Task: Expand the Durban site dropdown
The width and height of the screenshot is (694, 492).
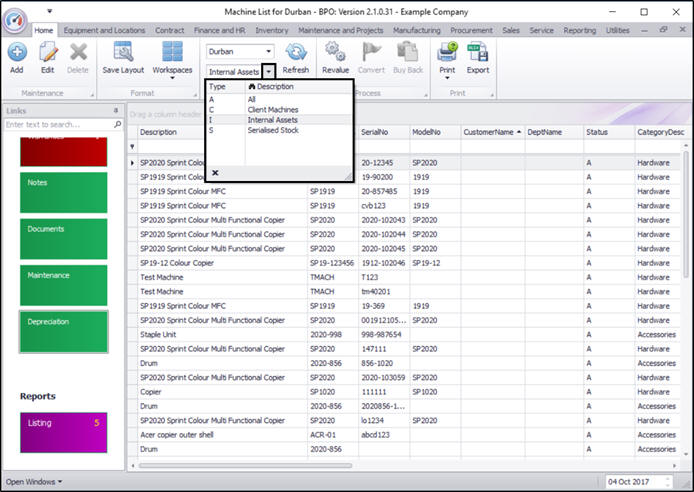Action: point(268,51)
